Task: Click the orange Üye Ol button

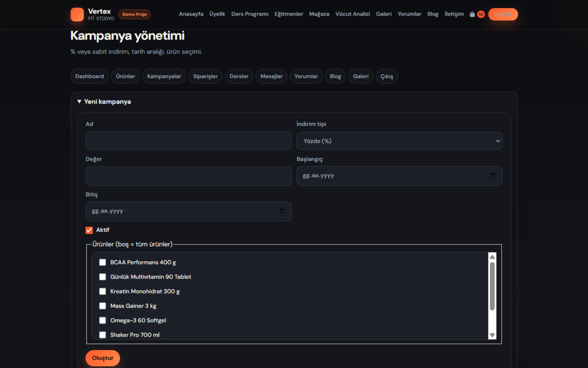Action: tap(503, 14)
